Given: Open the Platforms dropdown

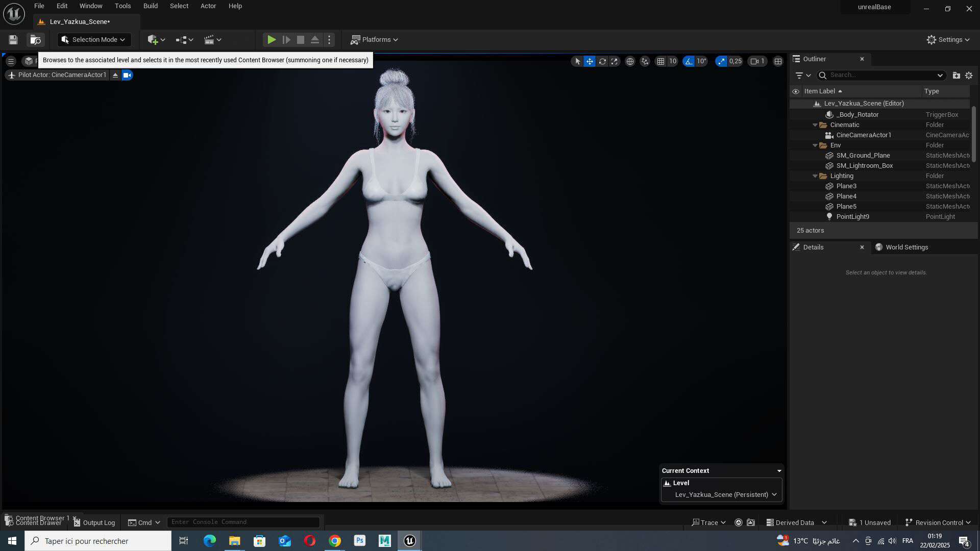Looking at the screenshot, I should (x=374, y=40).
